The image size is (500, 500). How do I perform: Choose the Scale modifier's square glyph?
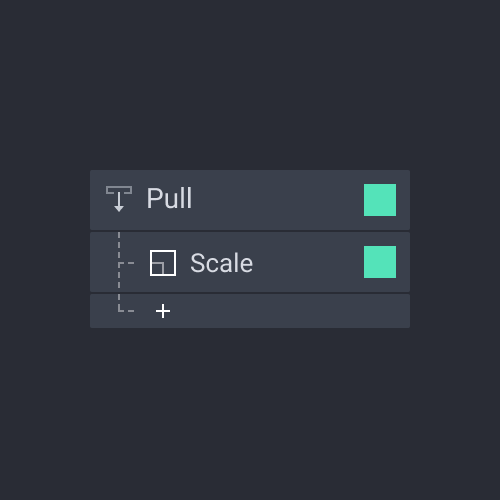[x=163, y=263]
